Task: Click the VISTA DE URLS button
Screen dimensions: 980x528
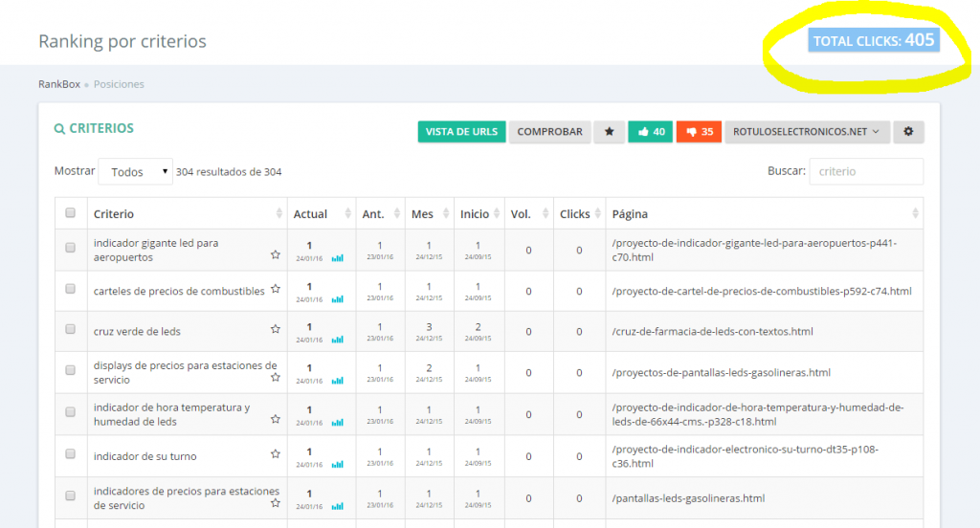Action: (461, 132)
